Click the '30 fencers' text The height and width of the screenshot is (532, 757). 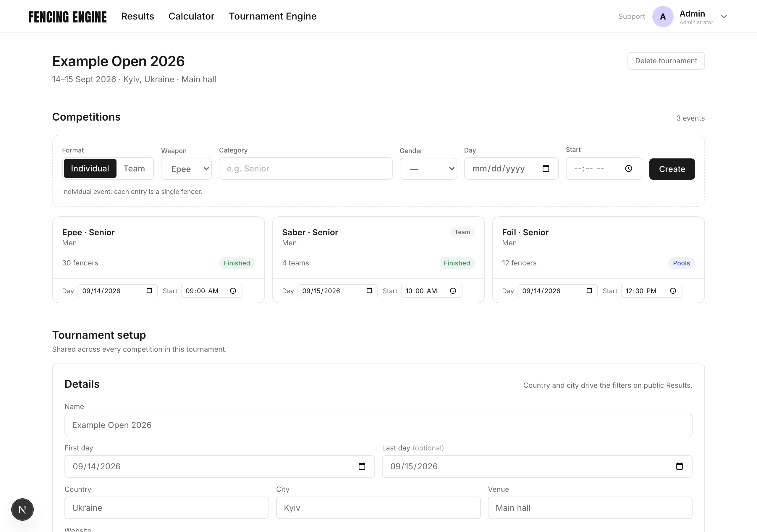[80, 263]
